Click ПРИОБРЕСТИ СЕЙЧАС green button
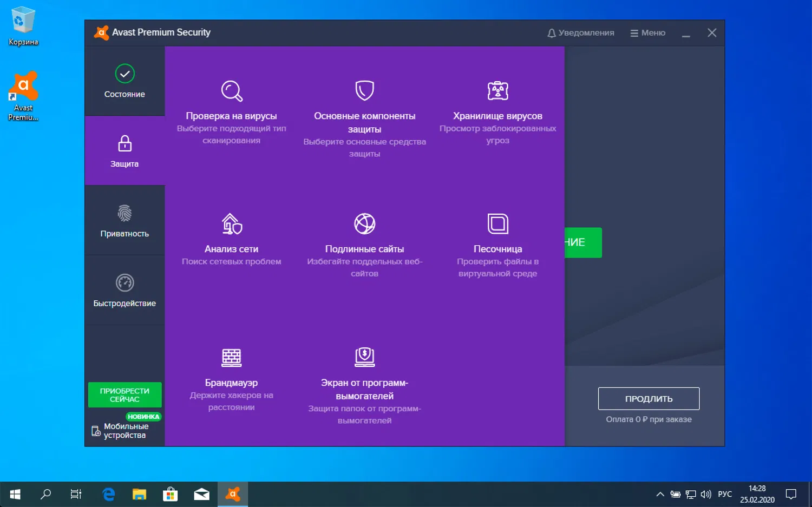This screenshot has width=812, height=507. point(125,394)
